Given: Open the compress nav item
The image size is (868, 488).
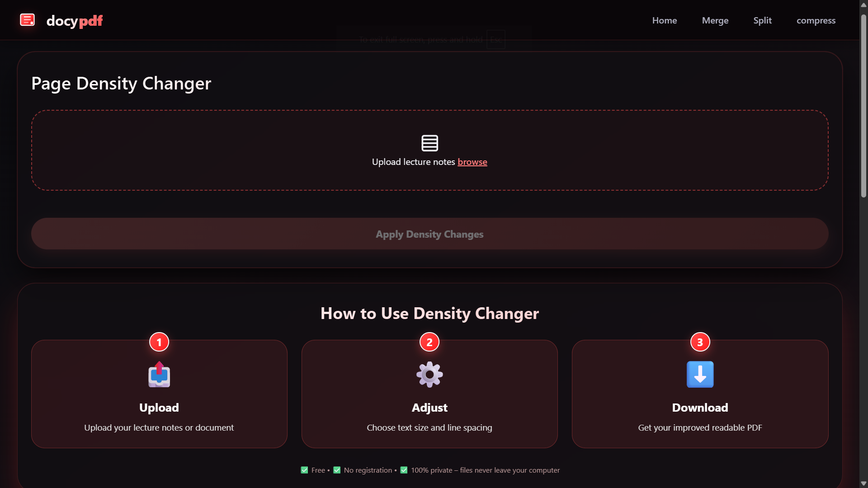Looking at the screenshot, I should pos(816,20).
